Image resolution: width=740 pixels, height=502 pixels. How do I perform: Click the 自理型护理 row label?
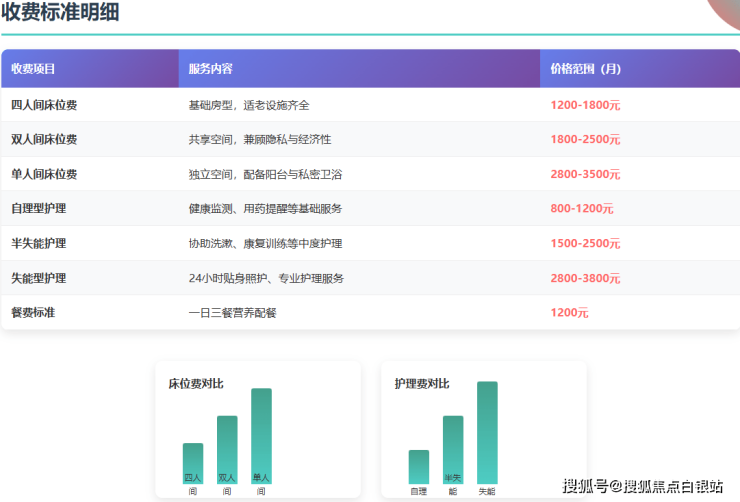point(38,209)
